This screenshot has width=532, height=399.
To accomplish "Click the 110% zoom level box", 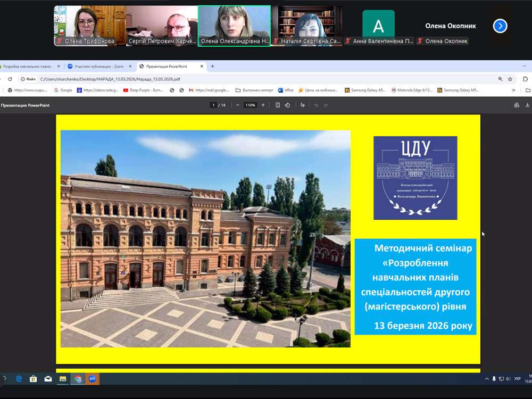I will (250, 105).
